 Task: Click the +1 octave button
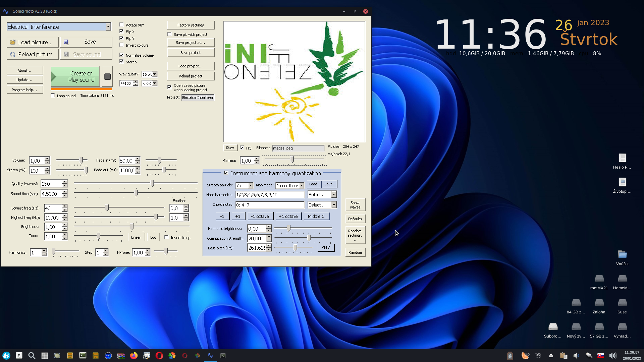[x=288, y=216]
